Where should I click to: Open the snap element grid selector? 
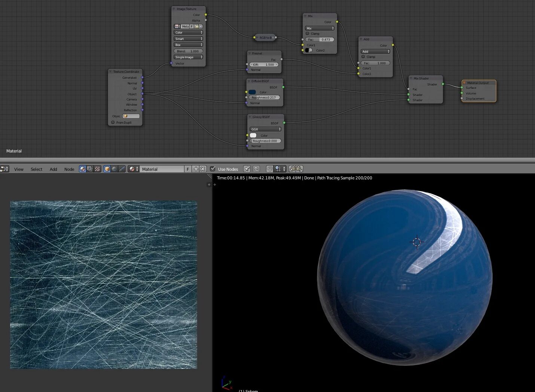point(280,169)
